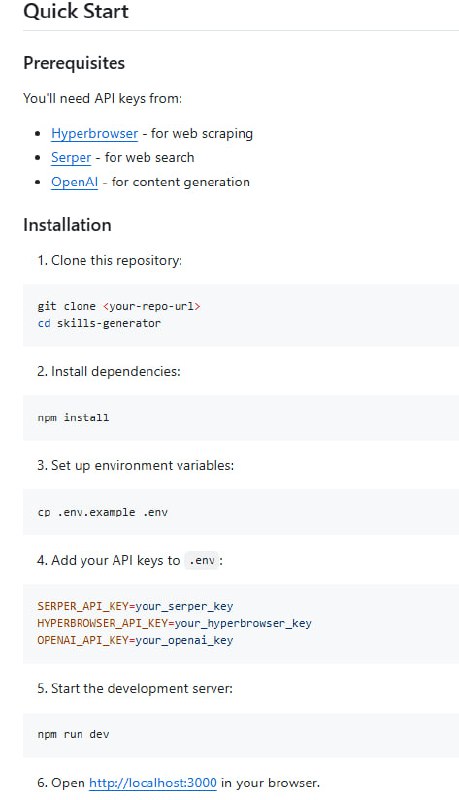459x800 pixels.
Task: Click the OPENAI_API_KEY line
Action: coord(135,640)
